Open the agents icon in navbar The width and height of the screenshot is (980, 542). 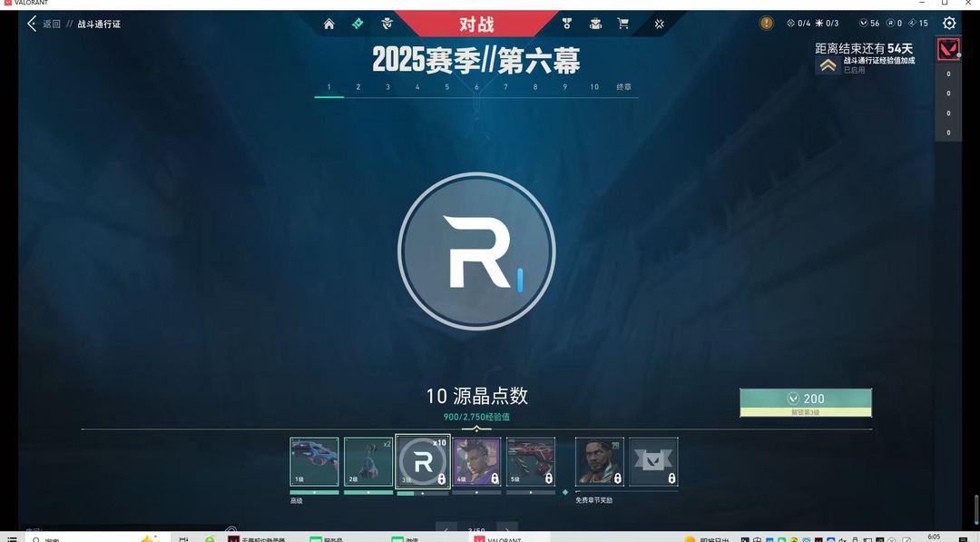387,24
